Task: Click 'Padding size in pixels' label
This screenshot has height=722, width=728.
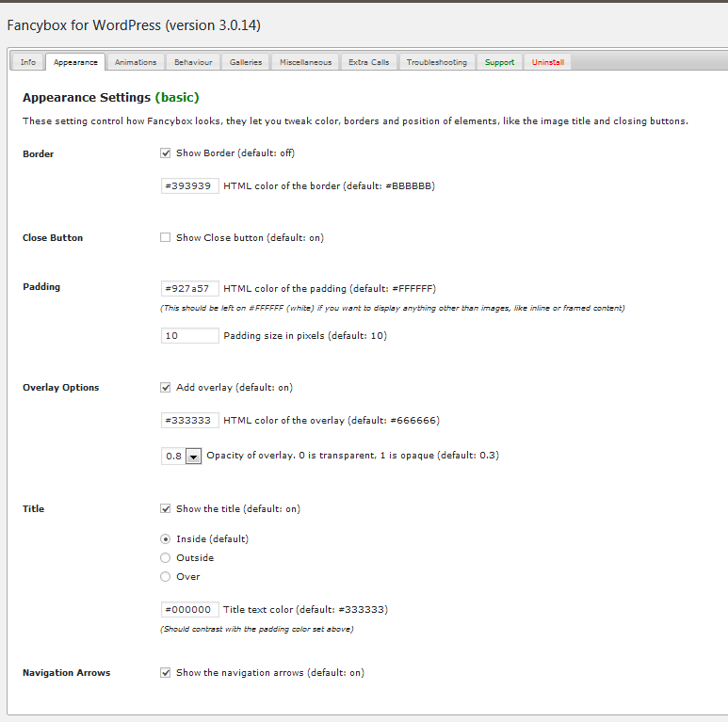Action: tap(305, 335)
